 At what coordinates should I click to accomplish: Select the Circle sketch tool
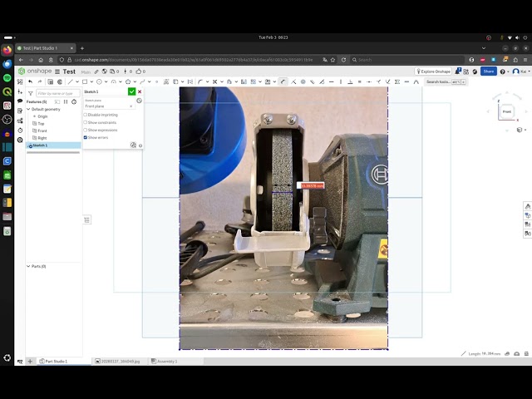point(99,81)
